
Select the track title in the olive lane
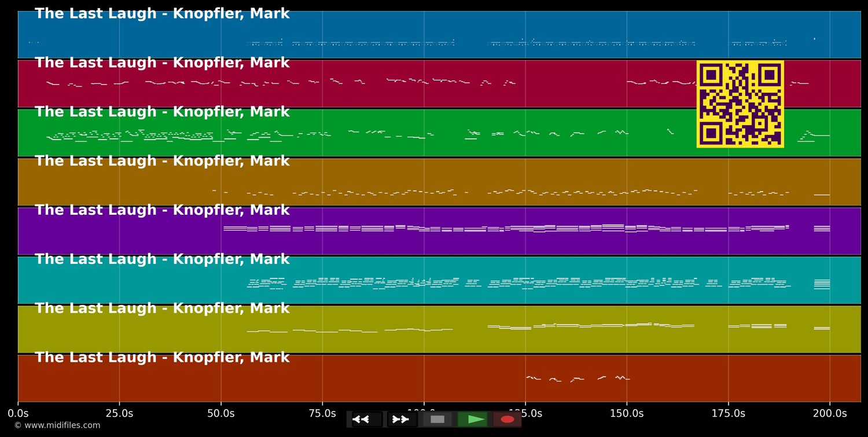click(x=162, y=309)
